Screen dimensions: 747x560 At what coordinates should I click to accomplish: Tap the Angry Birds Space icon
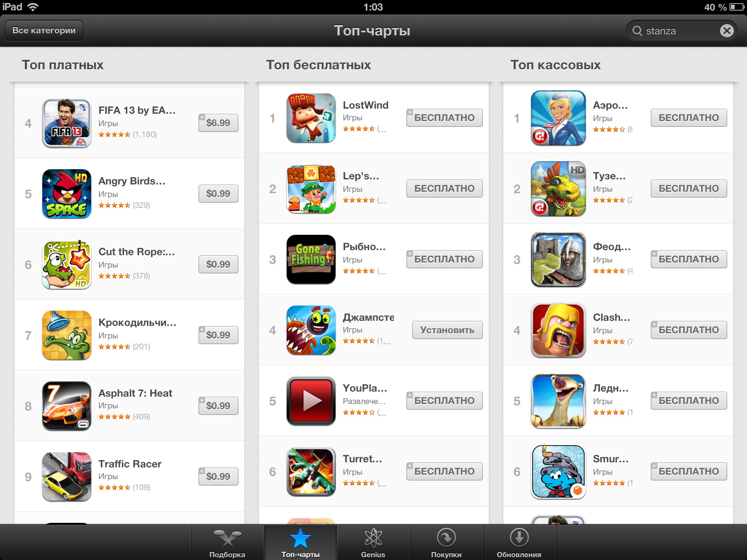(x=67, y=194)
